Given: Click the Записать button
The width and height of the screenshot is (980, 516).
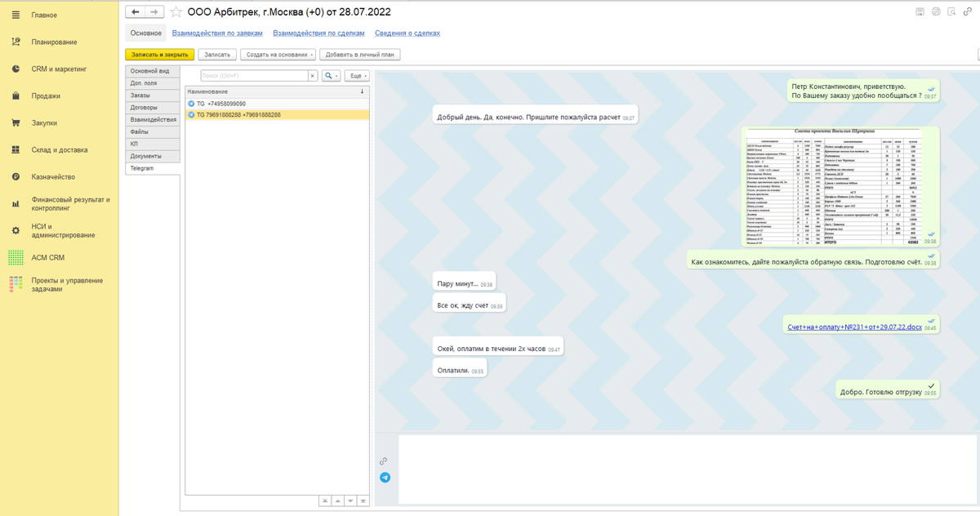Looking at the screenshot, I should pyautogui.click(x=217, y=55).
